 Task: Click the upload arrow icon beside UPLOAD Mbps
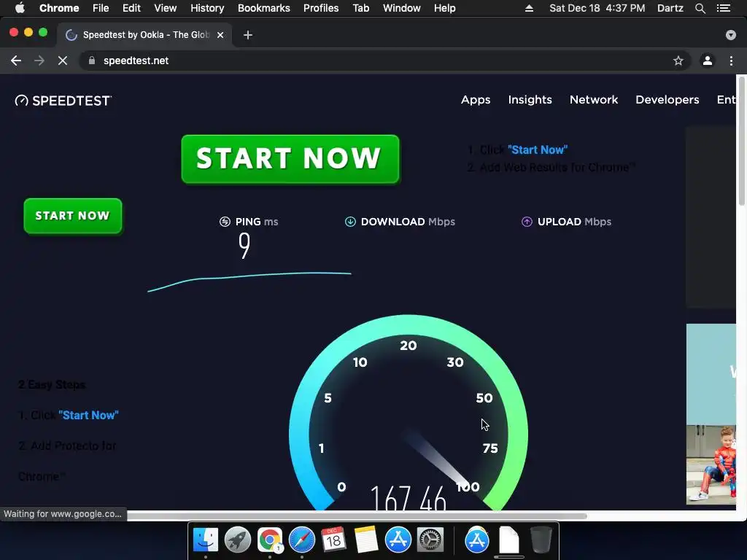(527, 222)
